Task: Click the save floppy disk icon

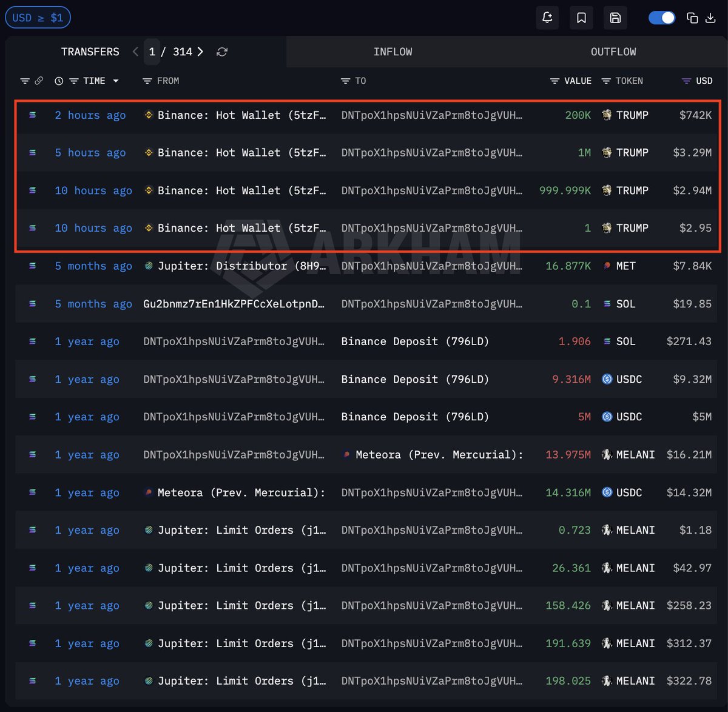Action: coord(615,18)
